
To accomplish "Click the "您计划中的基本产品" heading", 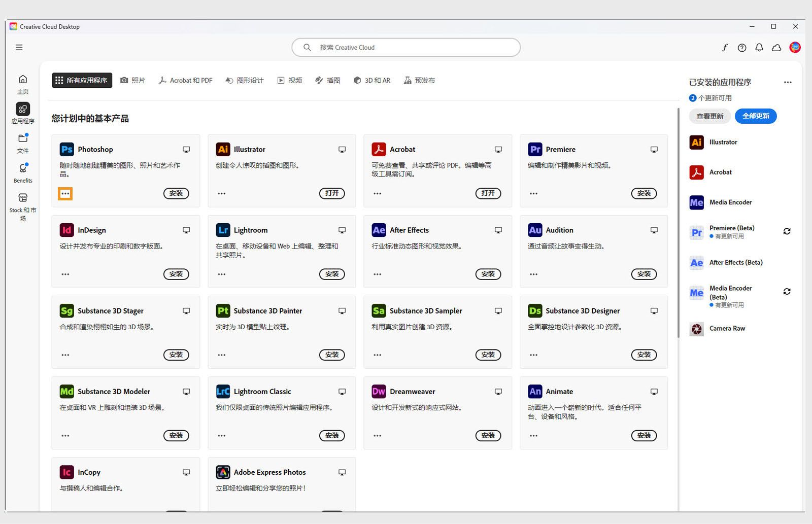I will pos(90,119).
